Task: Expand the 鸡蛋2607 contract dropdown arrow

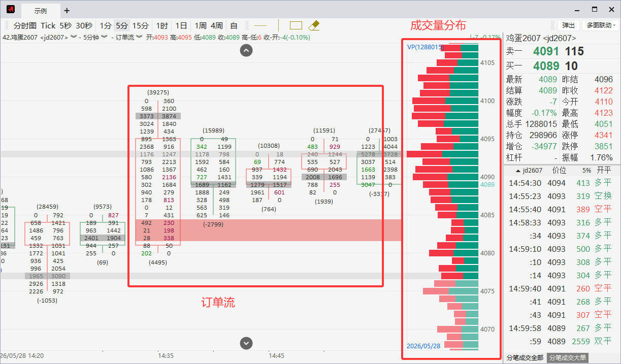Action: pyautogui.click(x=74, y=37)
